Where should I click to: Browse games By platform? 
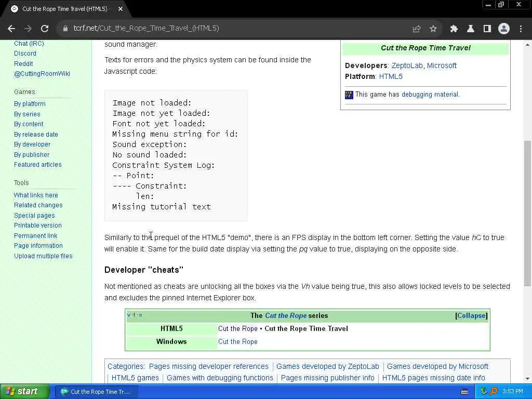point(30,104)
